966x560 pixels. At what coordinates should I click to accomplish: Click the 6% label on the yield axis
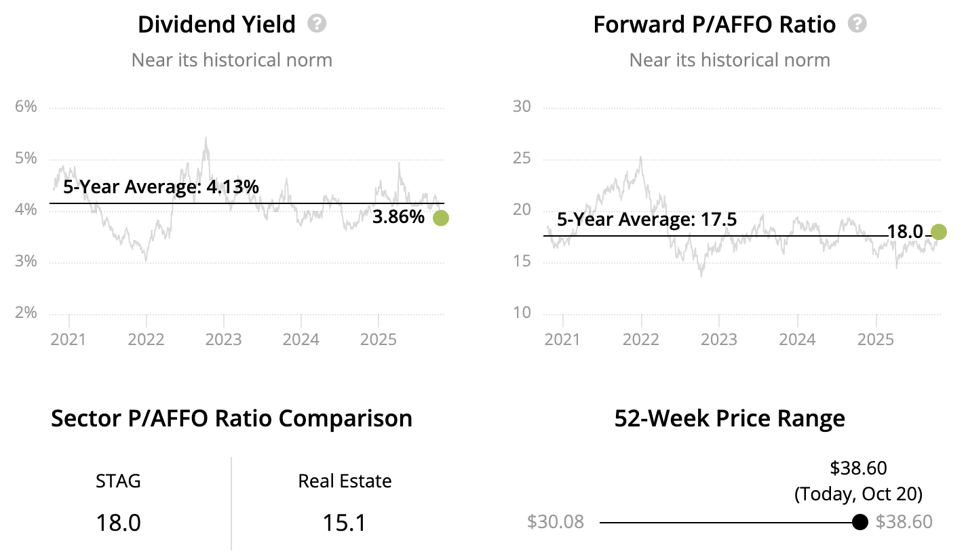point(24,107)
